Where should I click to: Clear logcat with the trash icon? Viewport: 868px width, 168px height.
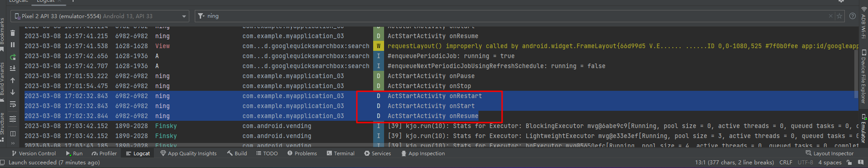click(13, 33)
